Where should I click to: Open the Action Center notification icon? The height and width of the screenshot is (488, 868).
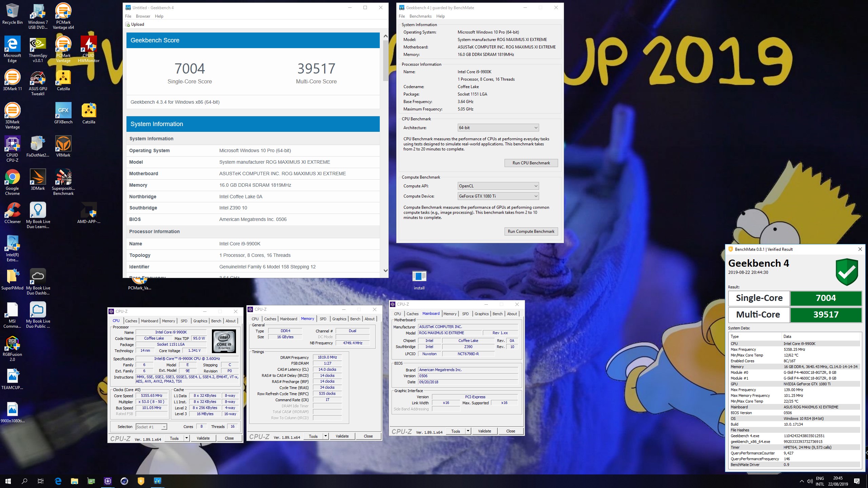coord(857,481)
